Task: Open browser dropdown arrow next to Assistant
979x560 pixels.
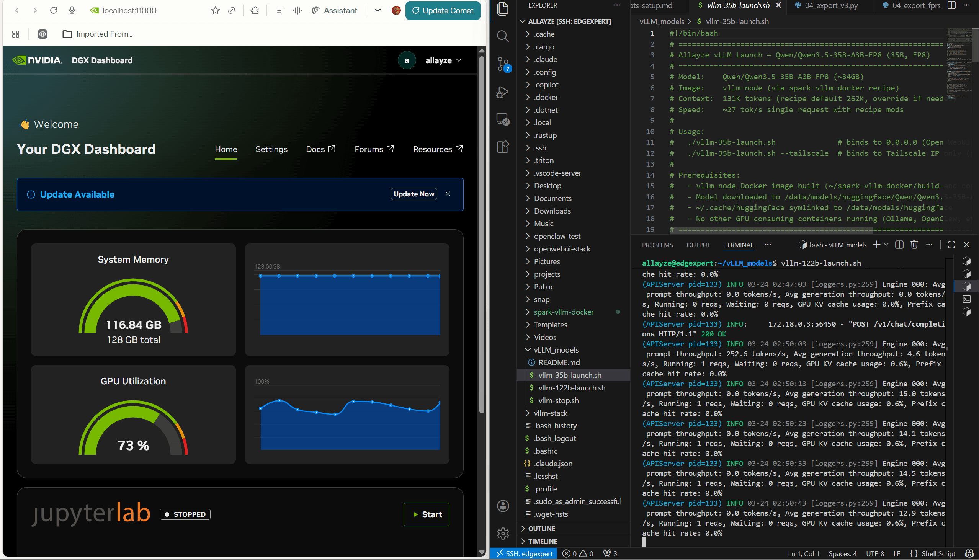Action: click(378, 10)
